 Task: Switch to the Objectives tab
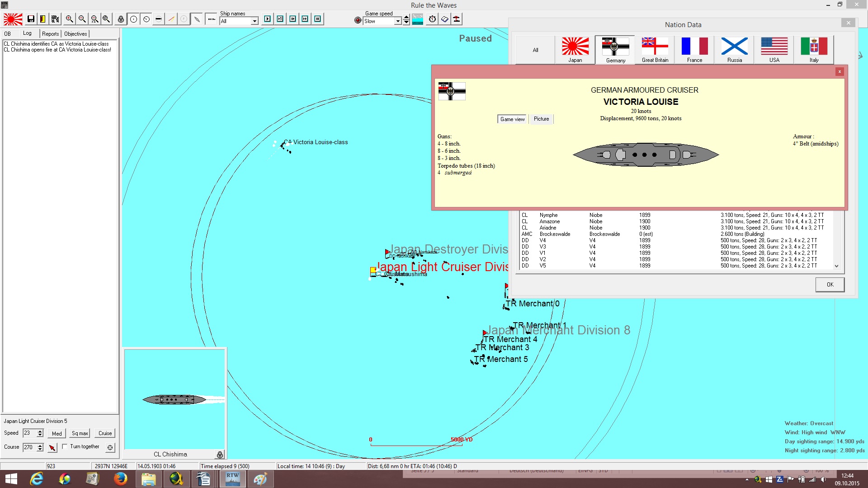pos(75,34)
